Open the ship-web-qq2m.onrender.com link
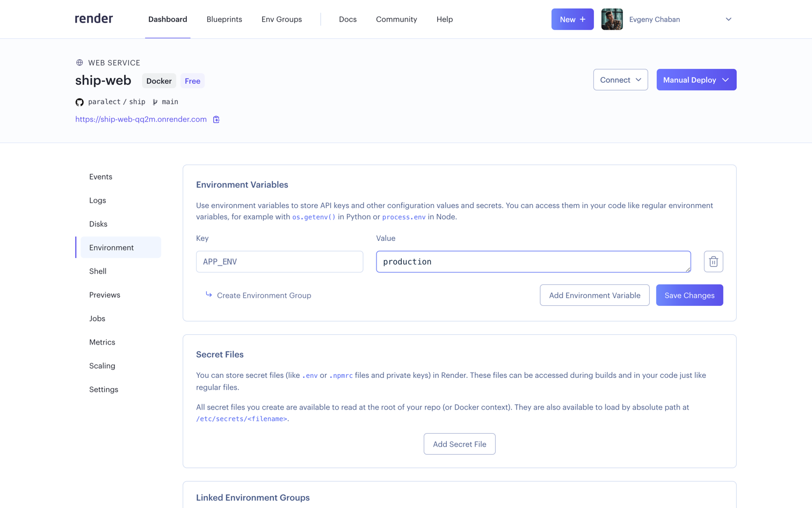 (141, 119)
